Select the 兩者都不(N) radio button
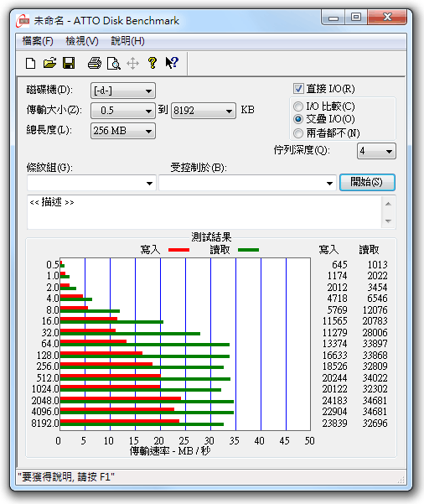The width and height of the screenshot is (424, 504). point(298,132)
